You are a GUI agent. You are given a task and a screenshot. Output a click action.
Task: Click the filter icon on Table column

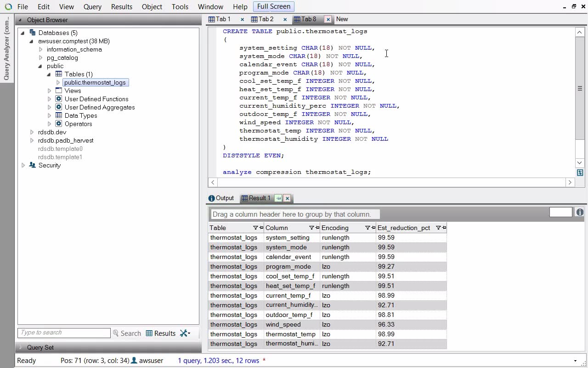point(255,228)
